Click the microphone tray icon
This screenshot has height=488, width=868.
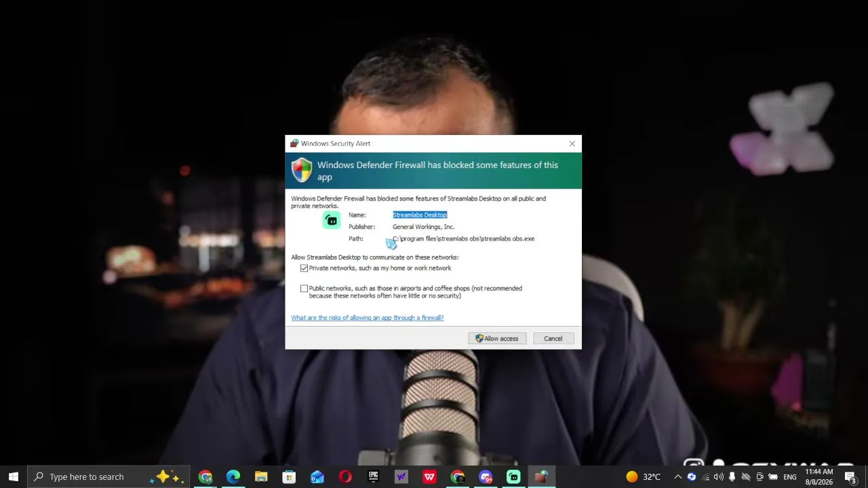732,476
